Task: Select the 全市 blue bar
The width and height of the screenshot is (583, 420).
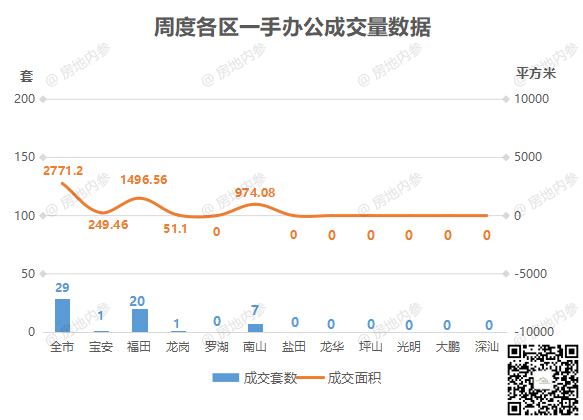Action: (62, 315)
